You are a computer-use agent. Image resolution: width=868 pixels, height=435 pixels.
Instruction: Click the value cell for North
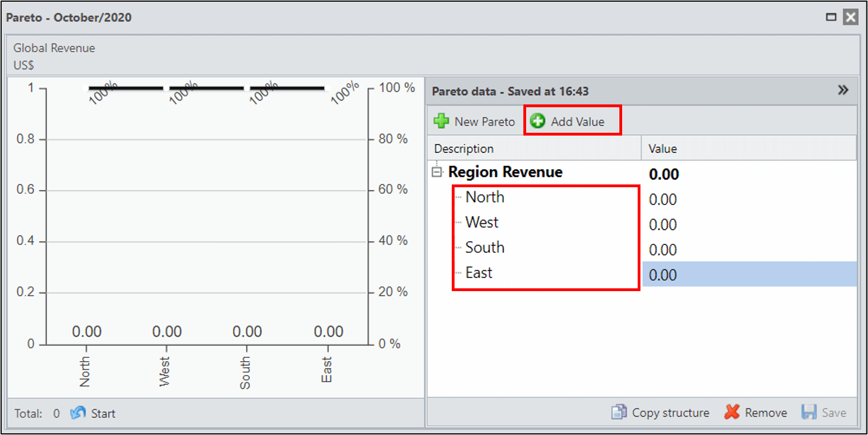tap(749, 199)
